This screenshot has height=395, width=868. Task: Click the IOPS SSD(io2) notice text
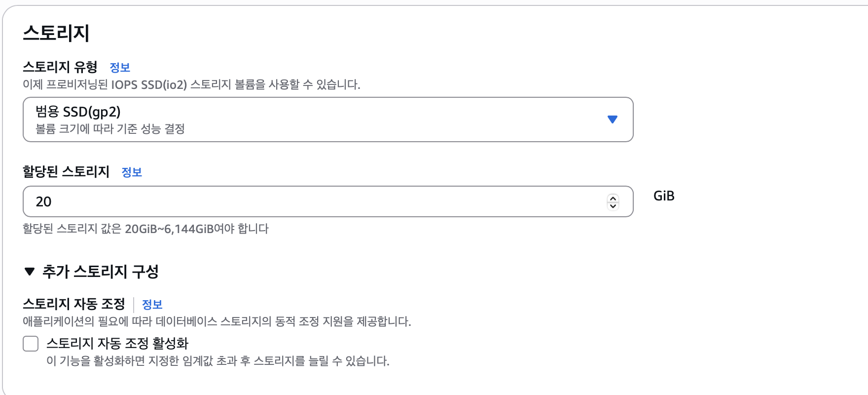[x=191, y=85]
